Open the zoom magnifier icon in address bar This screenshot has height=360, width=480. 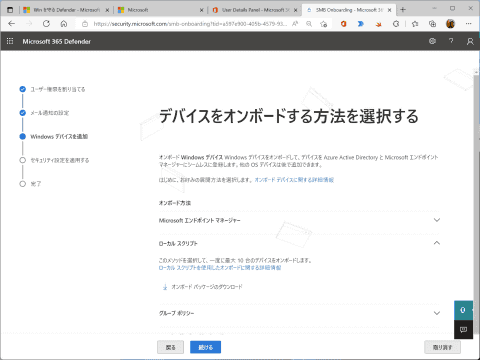click(x=309, y=24)
